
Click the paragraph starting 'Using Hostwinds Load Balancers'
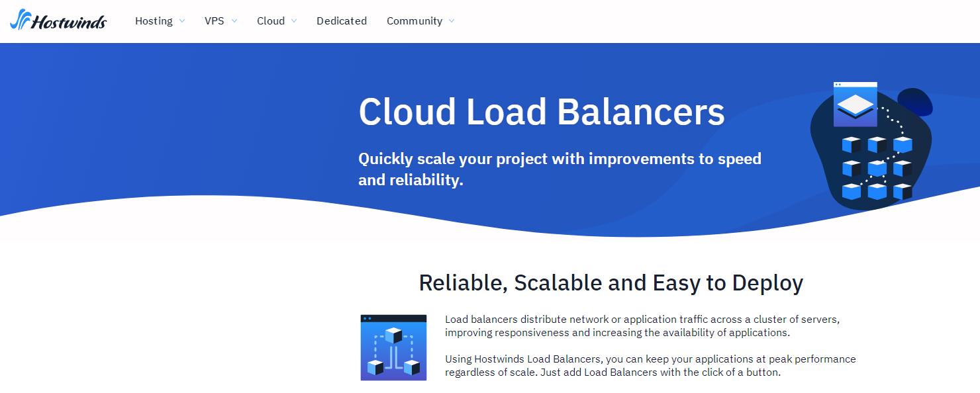coord(650,366)
